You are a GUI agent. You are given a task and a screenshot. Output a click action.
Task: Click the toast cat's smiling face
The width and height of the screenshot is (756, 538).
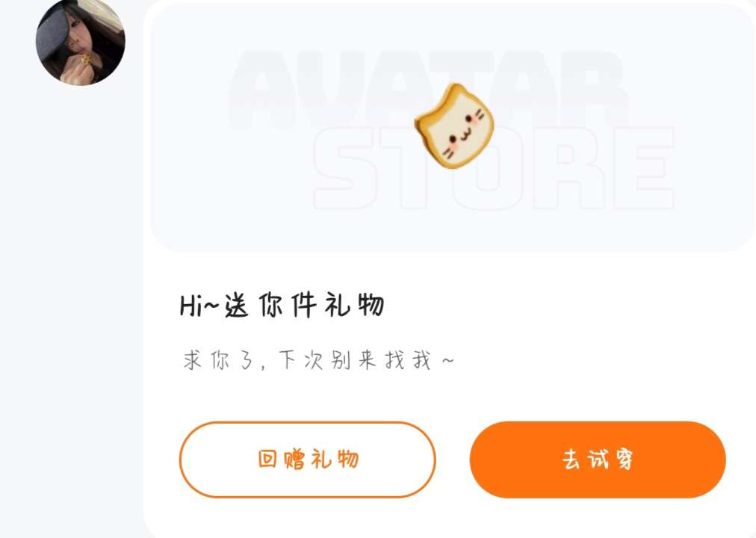462,130
